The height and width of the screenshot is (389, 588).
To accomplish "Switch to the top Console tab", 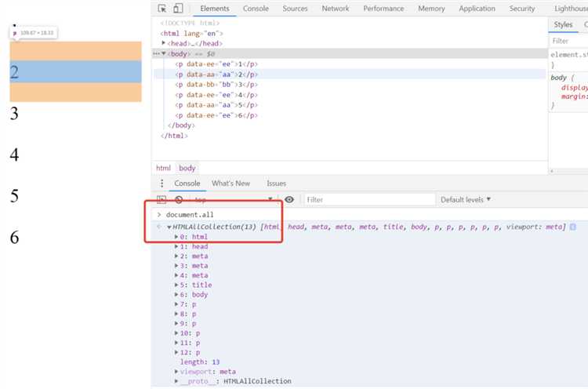I will [256, 9].
